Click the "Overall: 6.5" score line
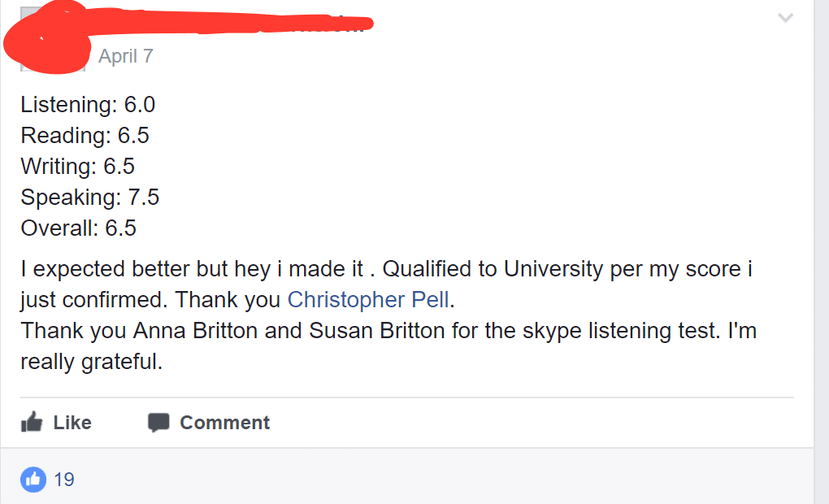Screen dimensions: 829x504 pyautogui.click(x=79, y=228)
